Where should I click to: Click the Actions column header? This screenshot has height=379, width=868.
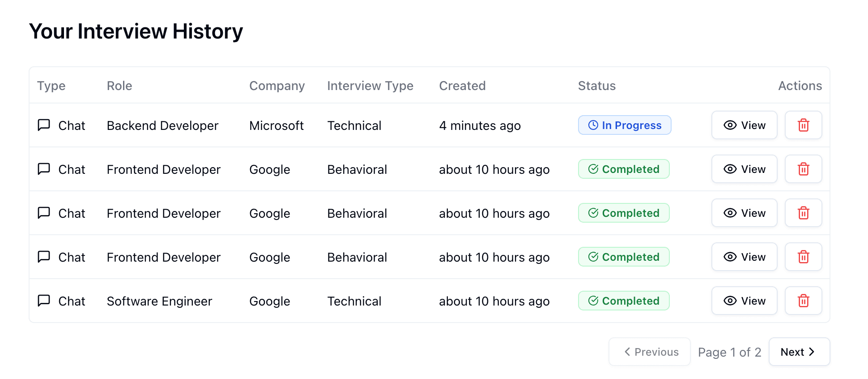[800, 86]
